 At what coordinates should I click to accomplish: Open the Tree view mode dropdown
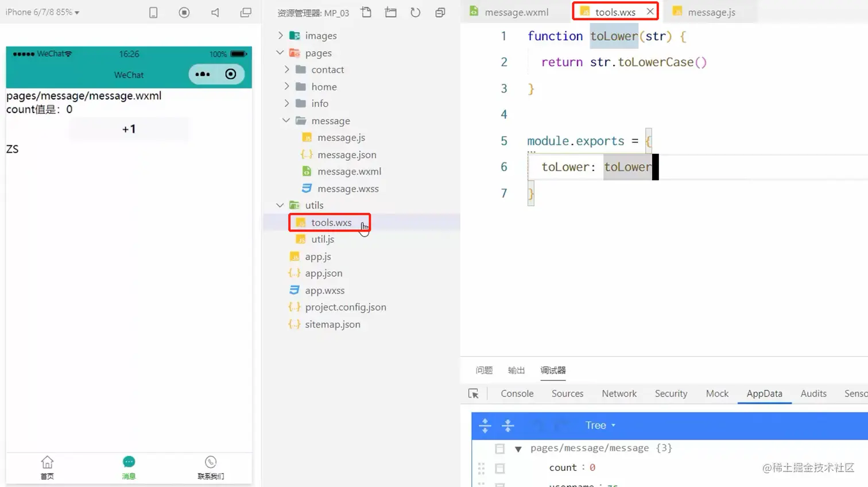tap(600, 426)
